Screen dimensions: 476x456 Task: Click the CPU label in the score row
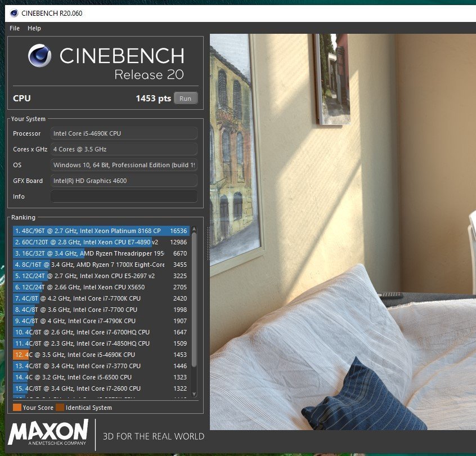coord(22,98)
